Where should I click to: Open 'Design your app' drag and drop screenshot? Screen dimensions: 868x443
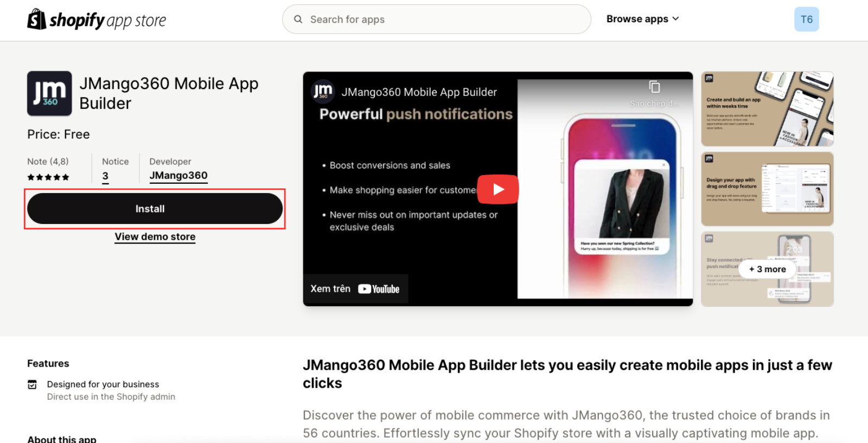point(767,189)
